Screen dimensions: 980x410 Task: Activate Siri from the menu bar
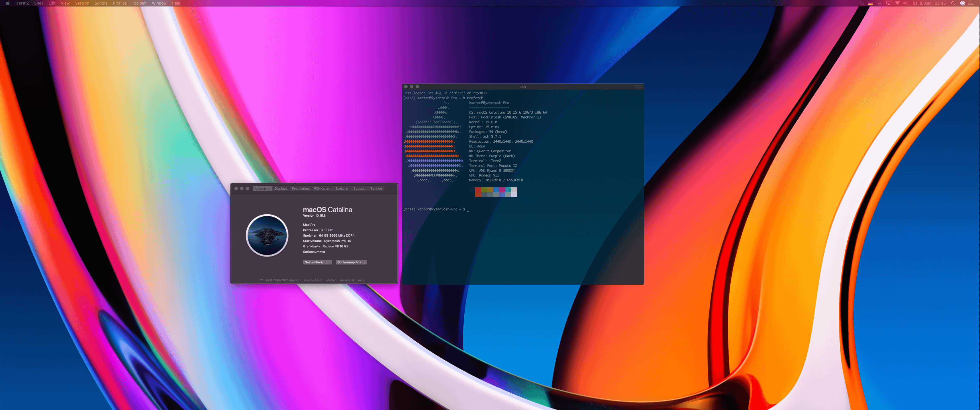(963, 3)
